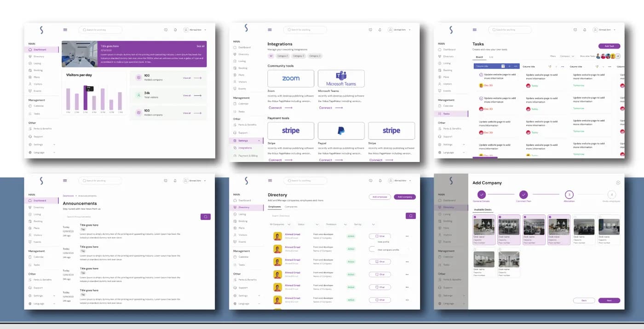Click the Paypal logo card on Integrations
The height and width of the screenshot is (329, 644).
point(341,131)
